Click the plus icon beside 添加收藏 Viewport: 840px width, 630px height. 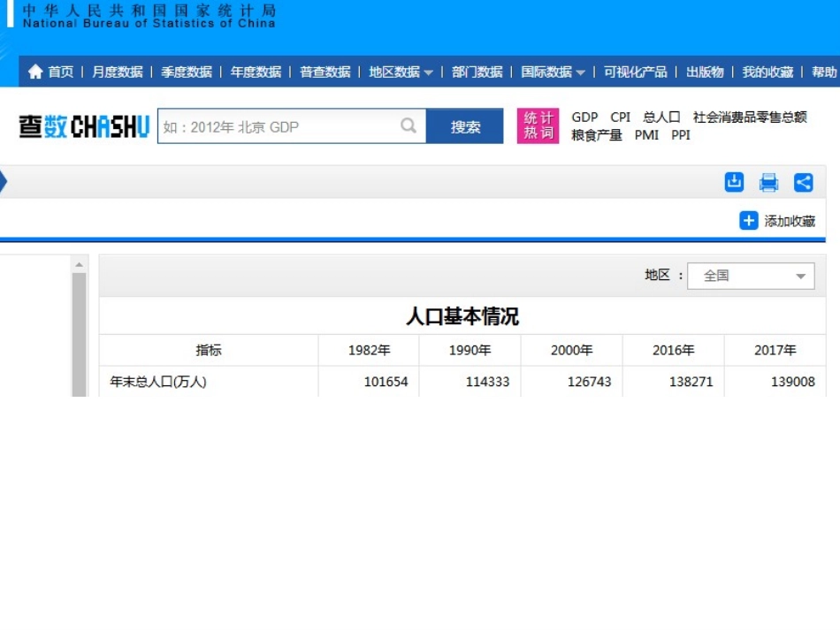[748, 221]
